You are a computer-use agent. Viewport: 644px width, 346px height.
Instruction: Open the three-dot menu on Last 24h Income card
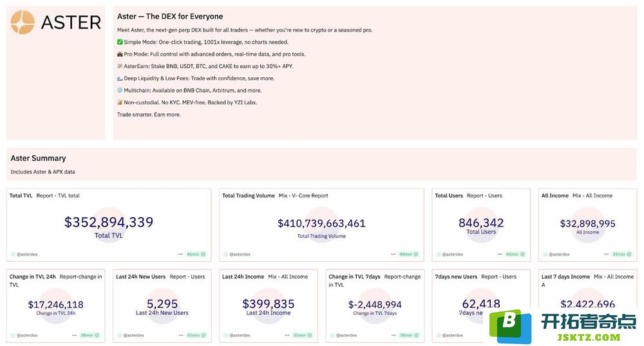tap(287, 335)
